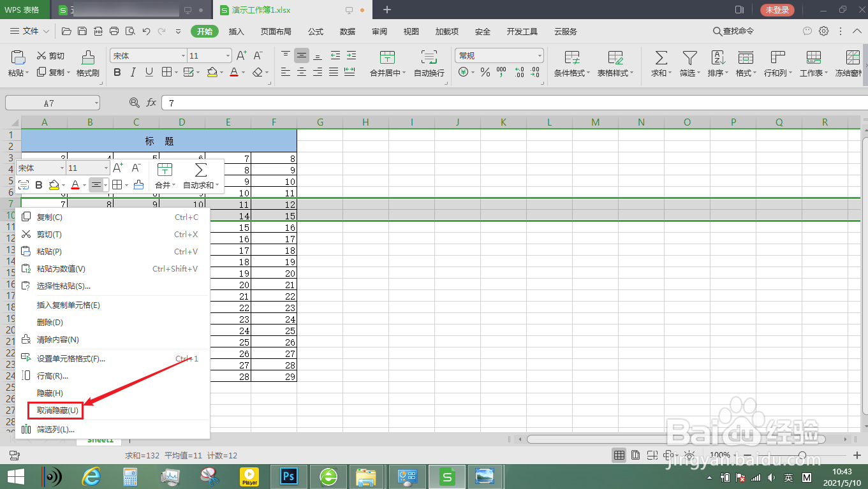
Task: Open the 公式 (Formulas) ribbon tab
Action: click(316, 31)
